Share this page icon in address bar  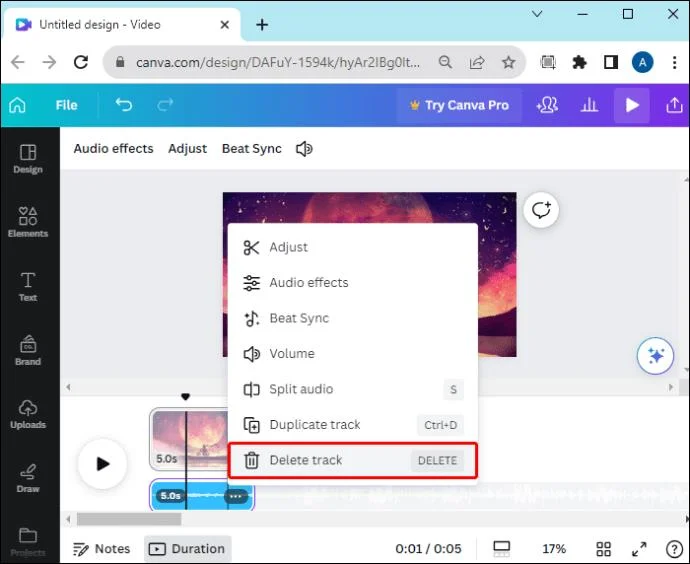[477, 62]
